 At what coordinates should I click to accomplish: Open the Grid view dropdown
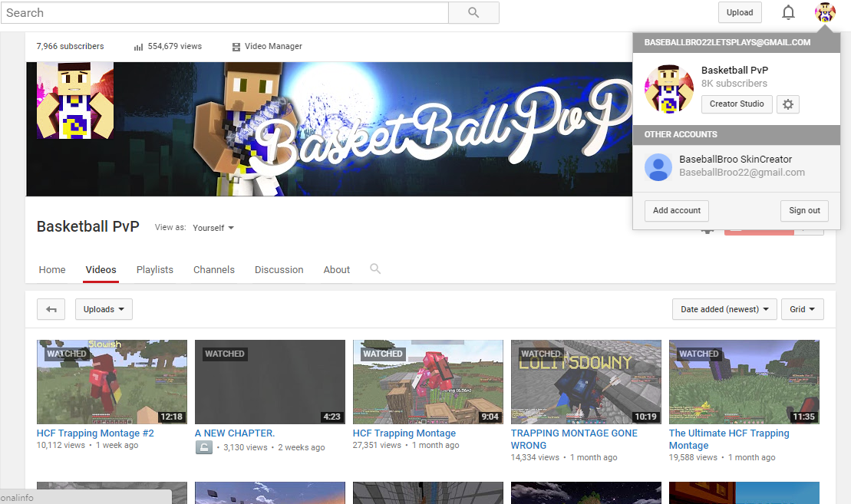pos(802,309)
